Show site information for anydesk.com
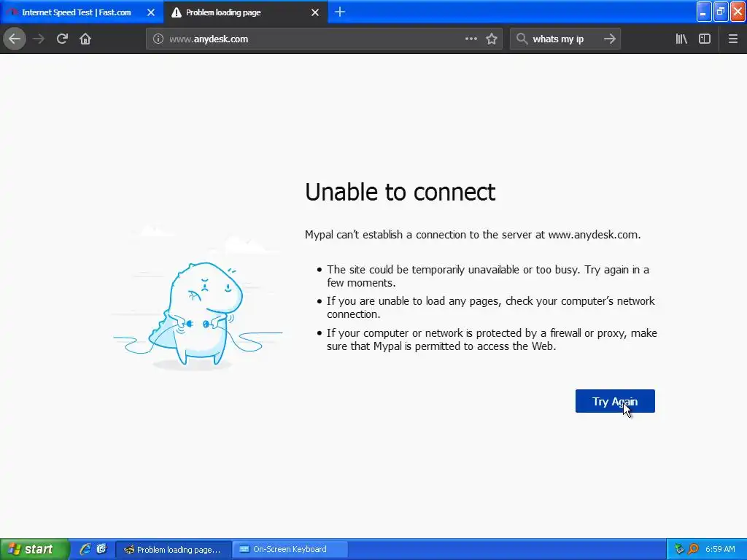The image size is (747, 560). (x=158, y=39)
